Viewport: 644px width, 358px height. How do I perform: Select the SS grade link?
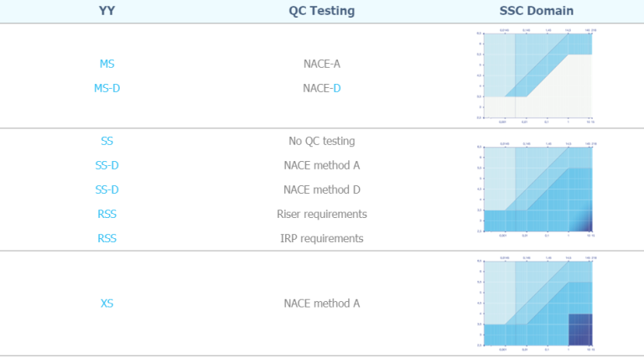click(x=107, y=141)
